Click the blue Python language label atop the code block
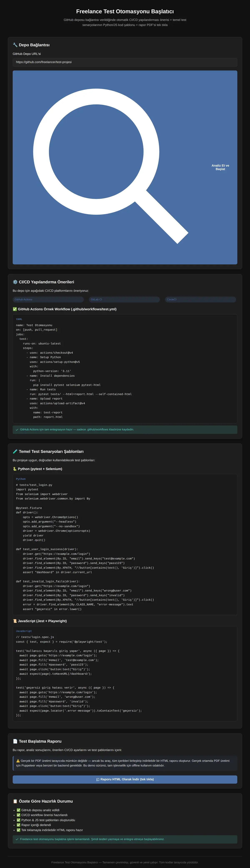Screen dimensions: 250x868 21,479
